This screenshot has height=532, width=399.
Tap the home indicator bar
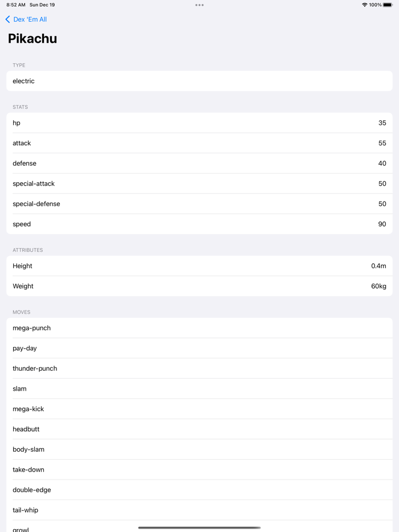[x=199, y=527]
